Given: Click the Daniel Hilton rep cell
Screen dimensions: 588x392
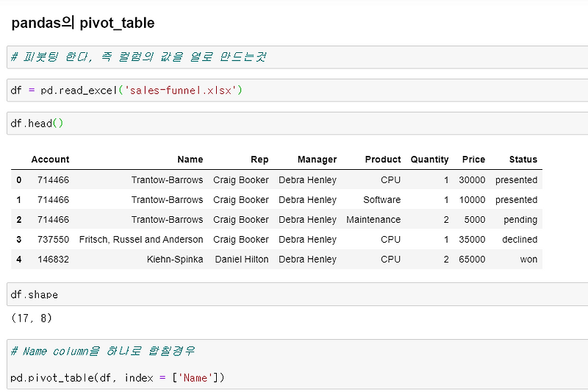Looking at the screenshot, I should pos(242,260).
